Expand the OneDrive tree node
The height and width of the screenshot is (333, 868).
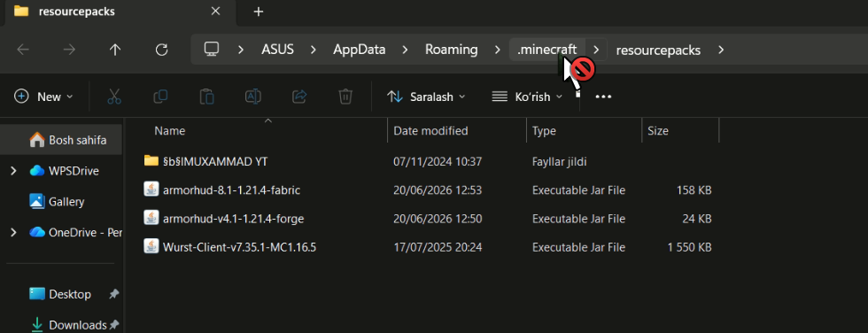tap(13, 232)
